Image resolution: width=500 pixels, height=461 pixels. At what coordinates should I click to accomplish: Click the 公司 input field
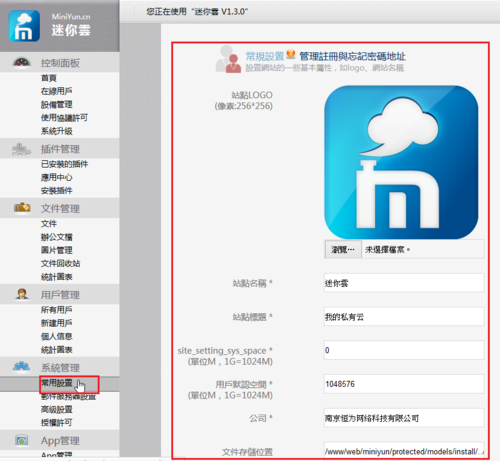point(404,418)
